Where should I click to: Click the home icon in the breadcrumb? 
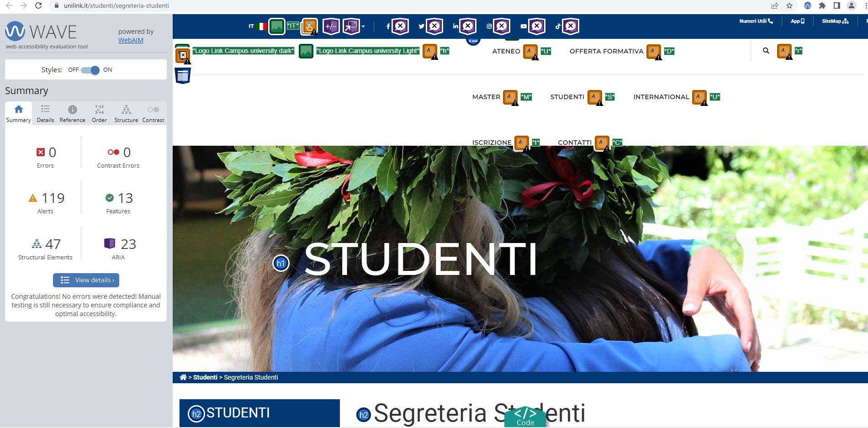[183, 377]
